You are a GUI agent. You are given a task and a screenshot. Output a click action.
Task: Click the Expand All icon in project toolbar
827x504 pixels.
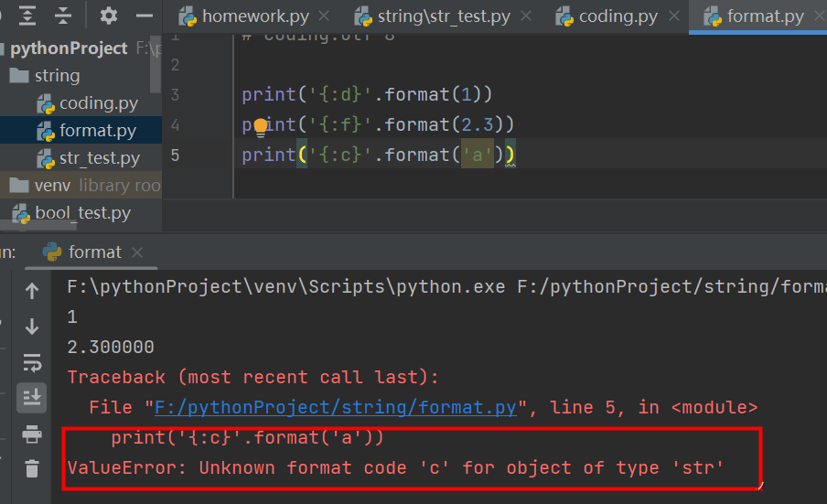27,16
